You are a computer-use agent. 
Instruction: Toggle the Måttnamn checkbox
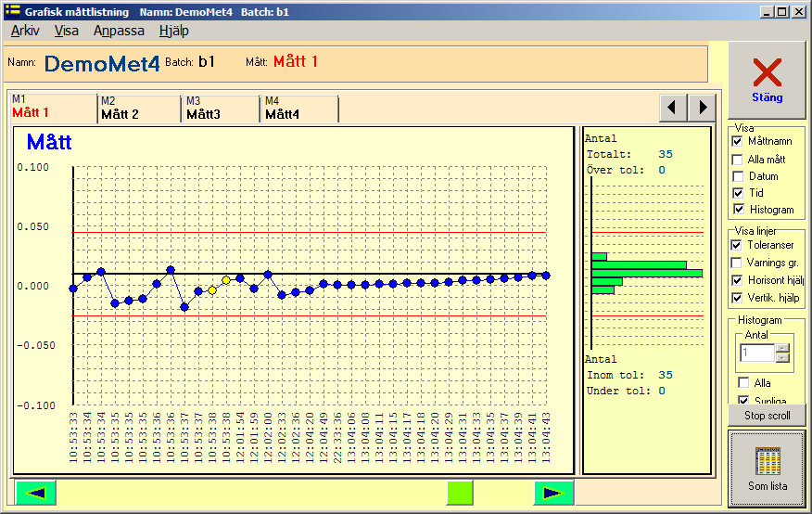pos(738,141)
